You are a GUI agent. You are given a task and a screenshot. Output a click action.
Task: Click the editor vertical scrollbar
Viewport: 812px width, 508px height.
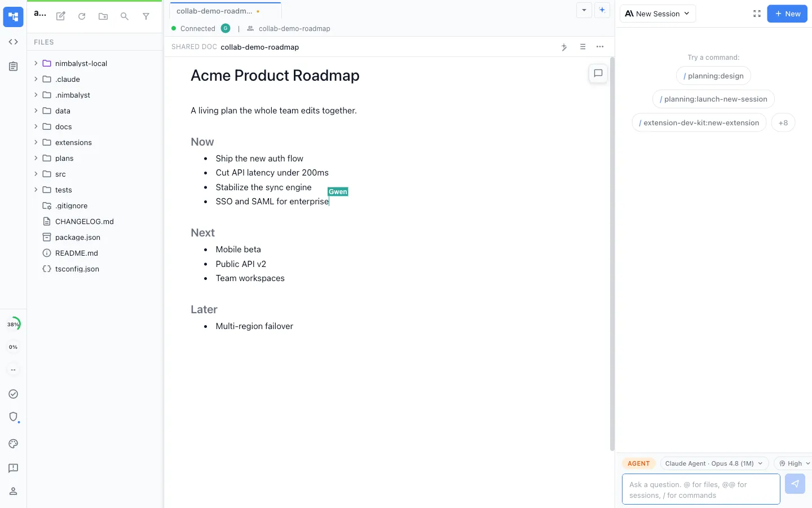[612, 254]
